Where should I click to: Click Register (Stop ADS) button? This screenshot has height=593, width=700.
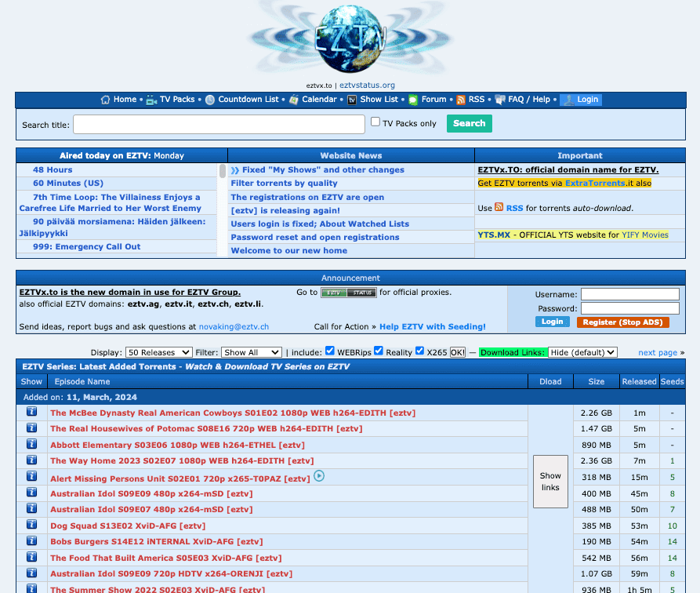(x=622, y=322)
